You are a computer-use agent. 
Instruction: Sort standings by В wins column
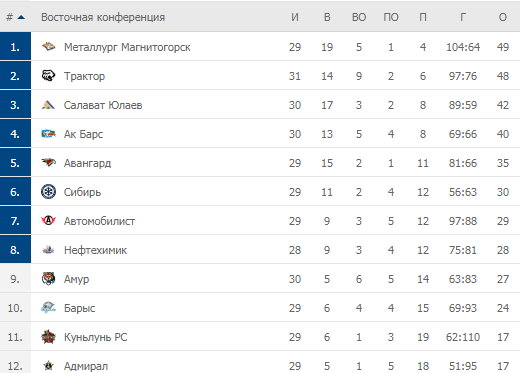point(327,17)
